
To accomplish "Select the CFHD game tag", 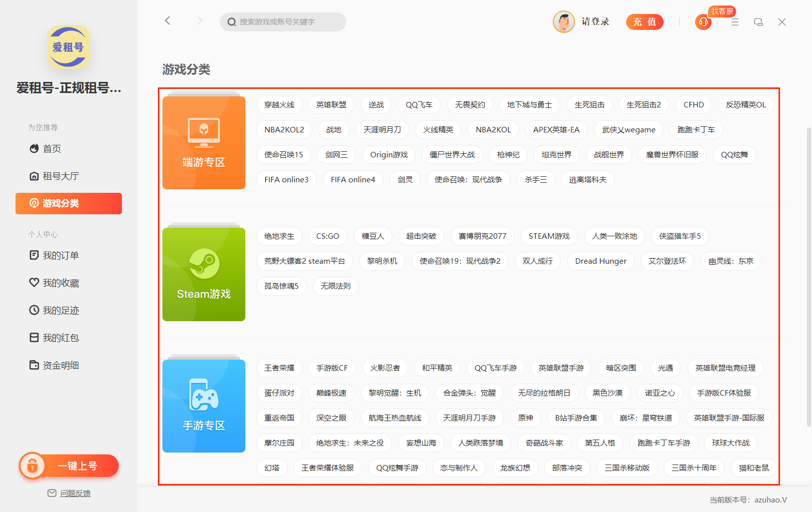I will [694, 105].
